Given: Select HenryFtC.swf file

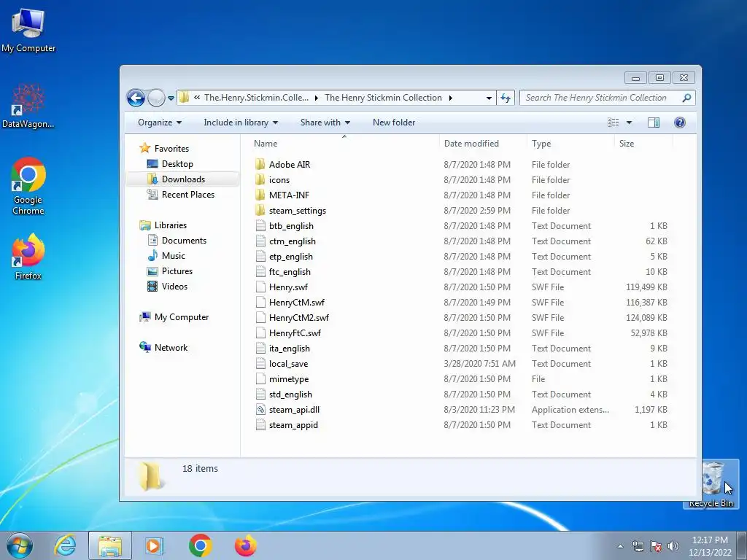Looking at the screenshot, I should (x=295, y=332).
